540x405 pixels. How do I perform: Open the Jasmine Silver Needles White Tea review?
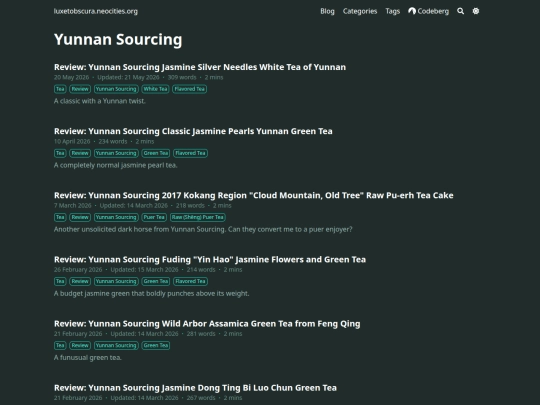click(200, 67)
